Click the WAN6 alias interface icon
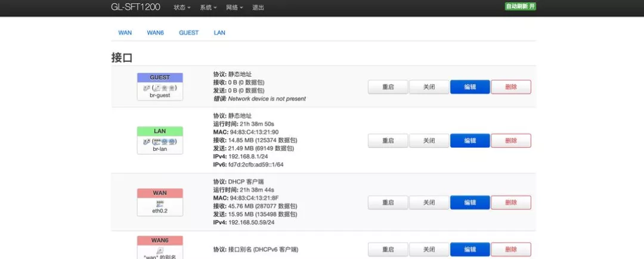The image size is (644, 259). (x=160, y=250)
